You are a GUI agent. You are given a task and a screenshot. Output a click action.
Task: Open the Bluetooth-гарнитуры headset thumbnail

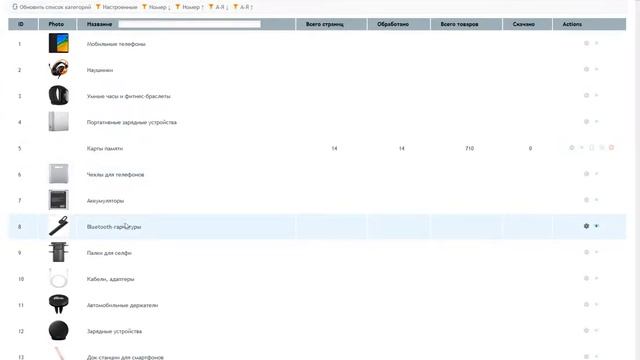click(58, 226)
